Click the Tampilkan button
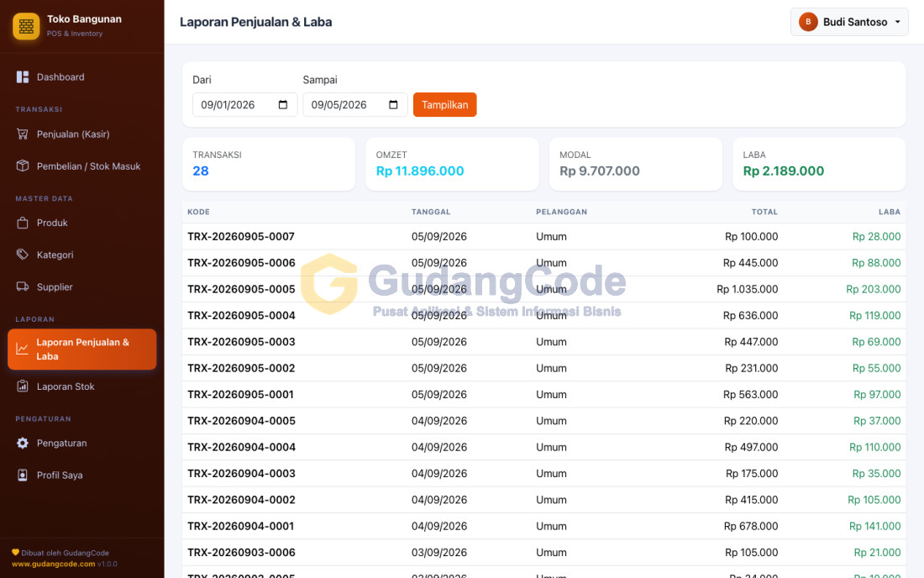This screenshot has height=578, width=924. (445, 105)
